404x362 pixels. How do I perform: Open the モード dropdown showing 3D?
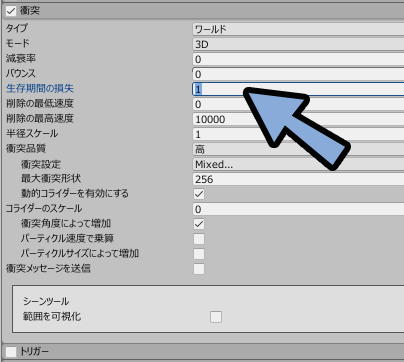coord(298,44)
